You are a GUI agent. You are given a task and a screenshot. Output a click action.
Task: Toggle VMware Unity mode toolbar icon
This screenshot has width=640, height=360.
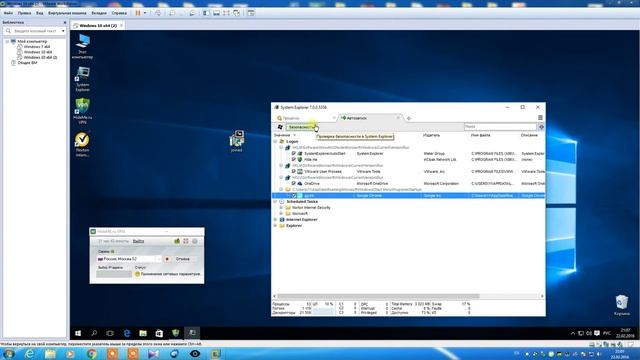[237, 13]
